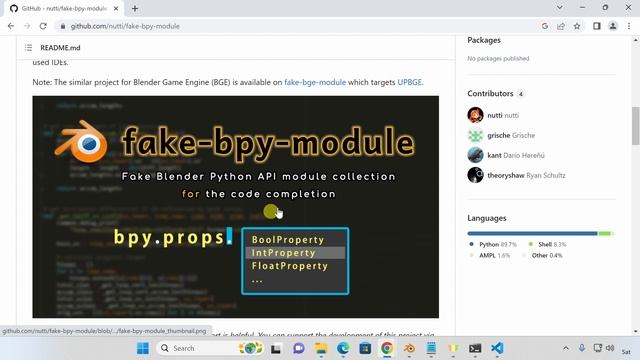Open Shell 8.3% language entry
The height and width of the screenshot is (360, 640).
(x=547, y=244)
